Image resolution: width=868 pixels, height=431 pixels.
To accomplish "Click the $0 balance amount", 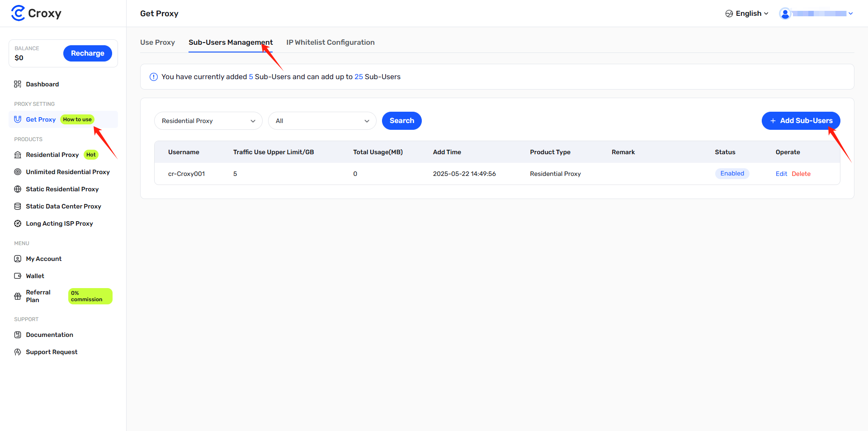I will click(x=19, y=58).
